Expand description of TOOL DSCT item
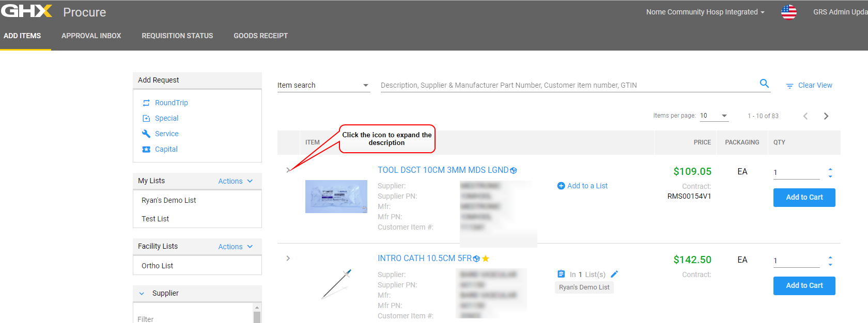868x323 pixels. tap(288, 170)
